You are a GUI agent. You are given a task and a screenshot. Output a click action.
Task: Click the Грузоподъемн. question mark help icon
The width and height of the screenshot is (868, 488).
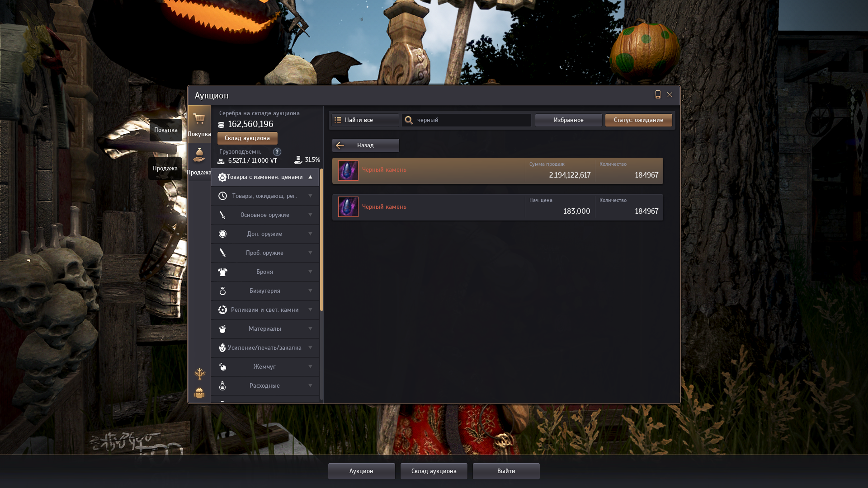[277, 152]
